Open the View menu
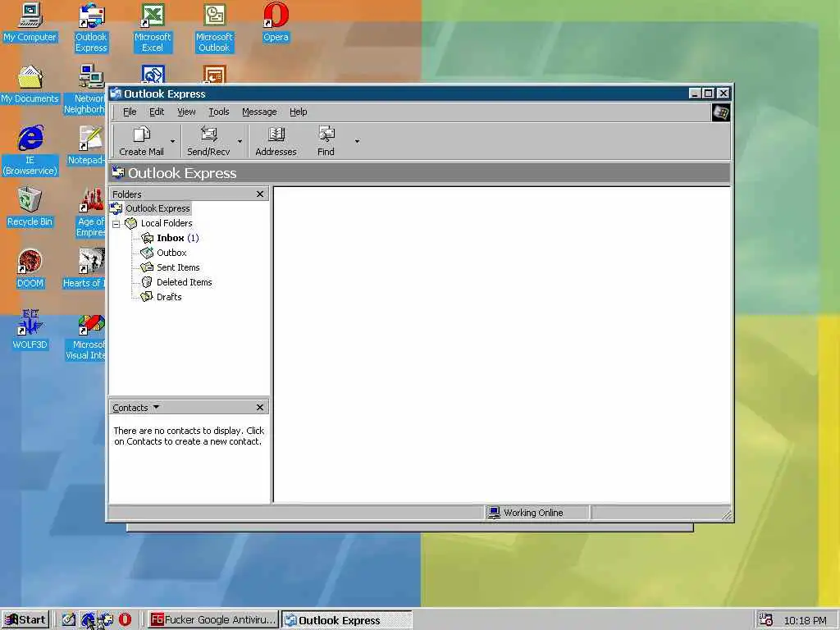The height and width of the screenshot is (630, 840). point(186,112)
